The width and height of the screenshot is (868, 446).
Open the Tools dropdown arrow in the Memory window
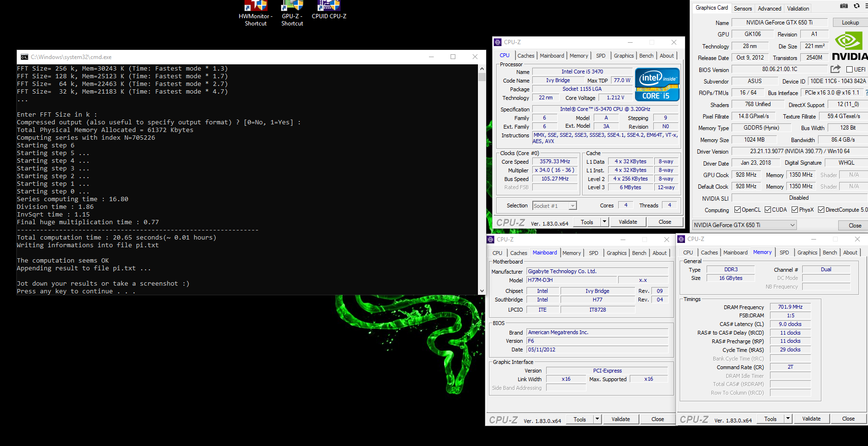point(788,419)
